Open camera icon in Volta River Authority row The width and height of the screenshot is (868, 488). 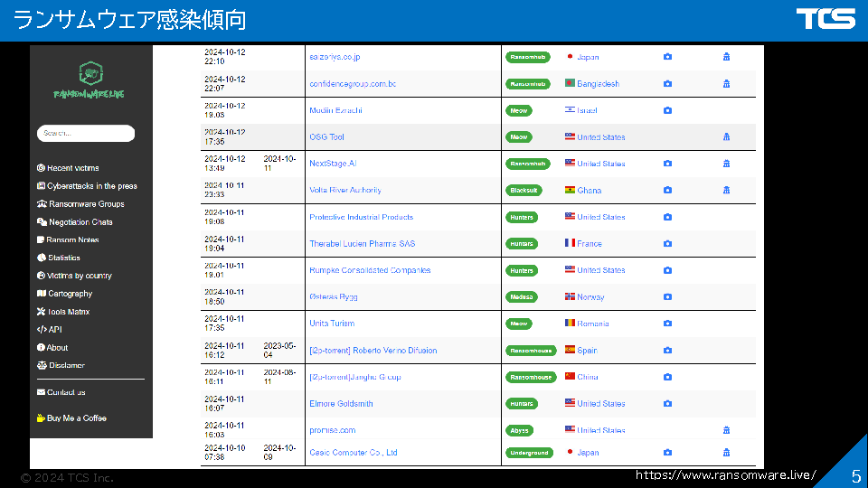[x=667, y=191]
